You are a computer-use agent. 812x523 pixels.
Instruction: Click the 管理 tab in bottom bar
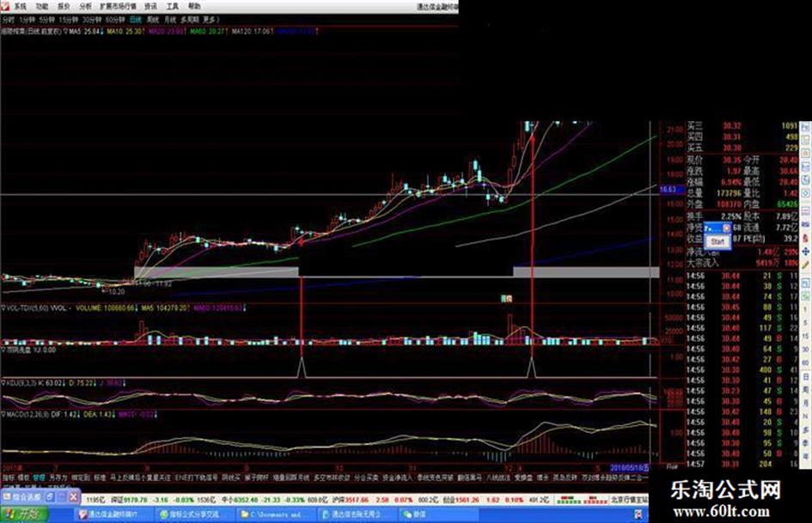(40, 477)
